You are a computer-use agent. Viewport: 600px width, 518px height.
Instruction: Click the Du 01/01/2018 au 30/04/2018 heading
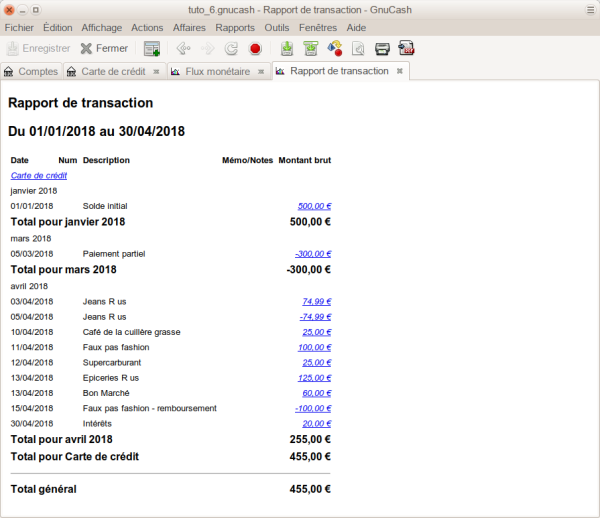coord(96,131)
